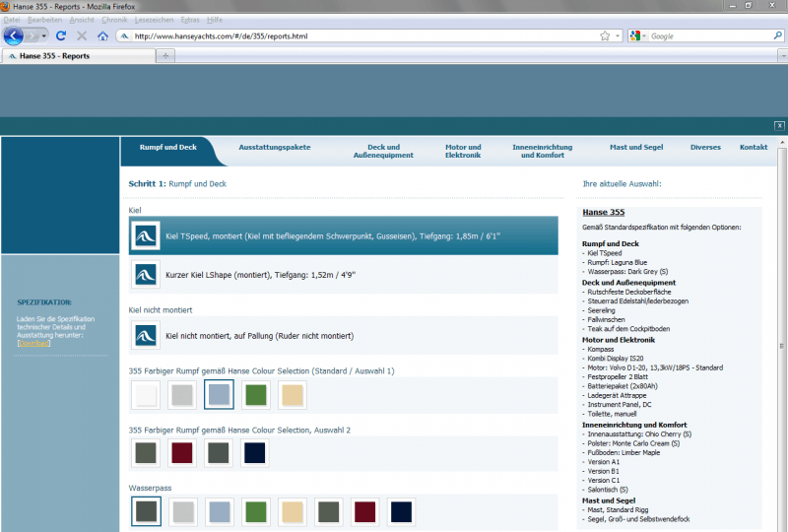Viewport: 788px width, 532px height.
Task: Choose the white hull colour in Auswahl 1
Action: click(146, 395)
